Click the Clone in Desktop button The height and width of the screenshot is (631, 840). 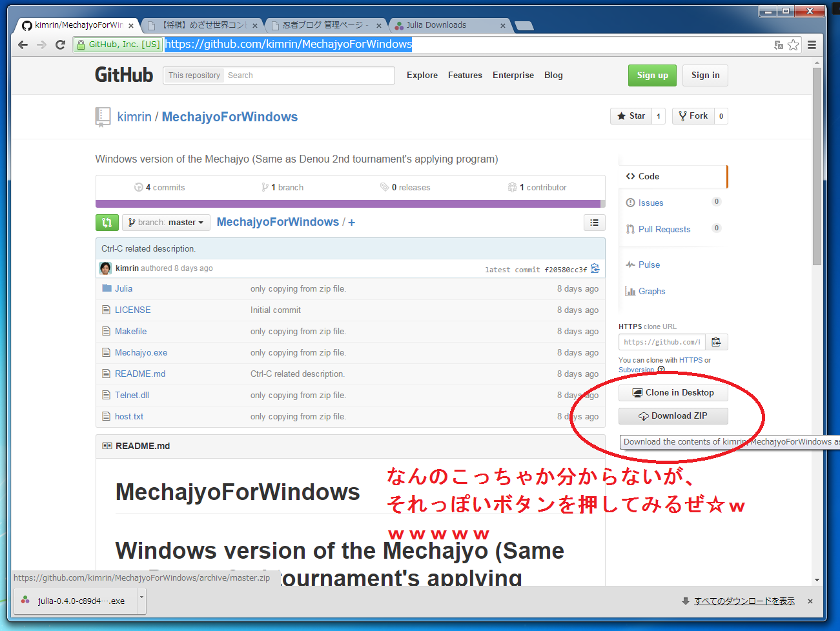point(673,393)
